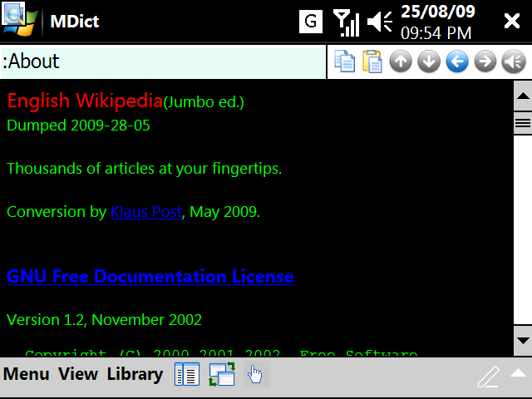Click the scrollbar down arrow
The image size is (532, 399).
point(523,341)
